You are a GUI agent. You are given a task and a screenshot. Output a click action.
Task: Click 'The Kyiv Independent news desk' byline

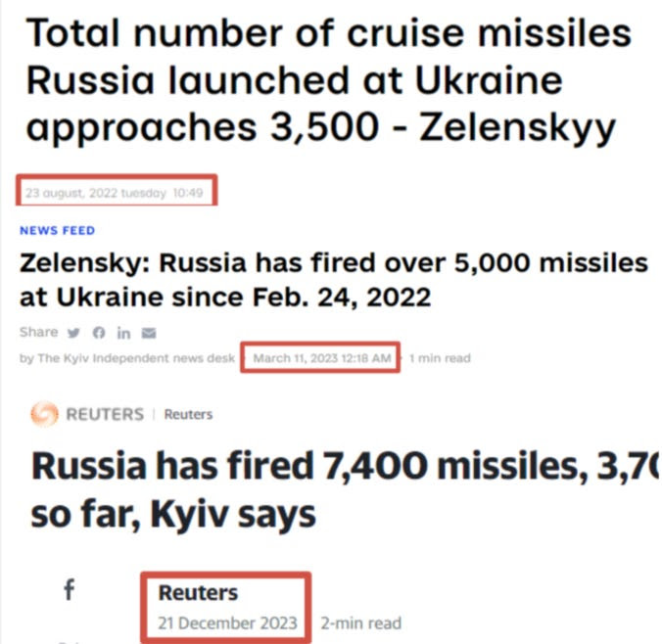[x=127, y=358]
